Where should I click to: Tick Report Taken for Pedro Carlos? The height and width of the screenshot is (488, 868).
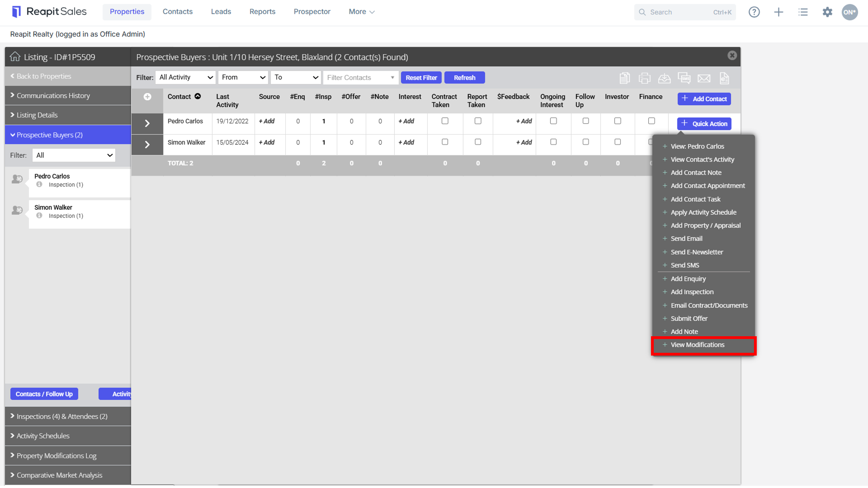click(478, 121)
